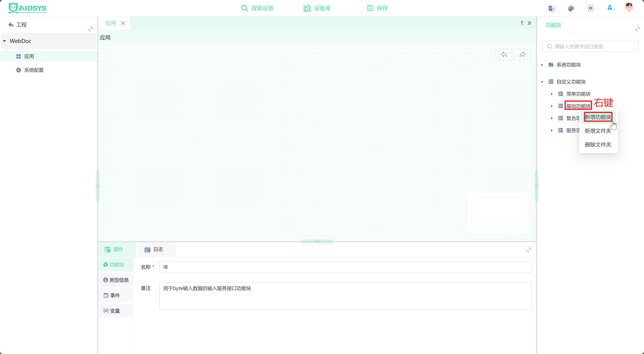Click the AiOSYS logo
The height and width of the screenshot is (354, 644).
click(x=27, y=8)
